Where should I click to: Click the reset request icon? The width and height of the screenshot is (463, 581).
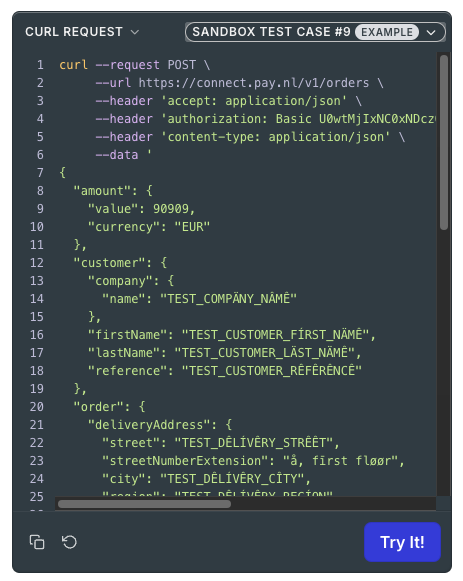pos(69,542)
